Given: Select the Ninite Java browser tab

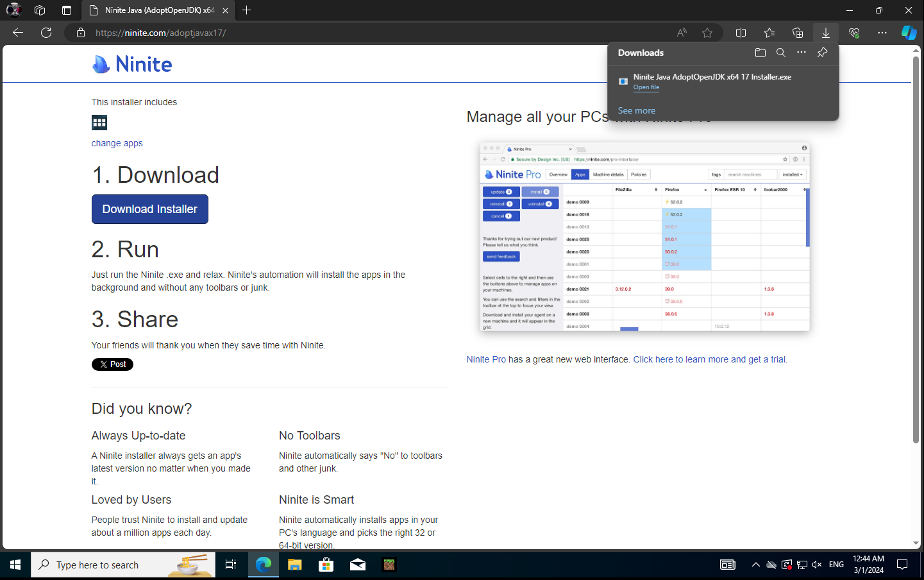Looking at the screenshot, I should click(158, 10).
